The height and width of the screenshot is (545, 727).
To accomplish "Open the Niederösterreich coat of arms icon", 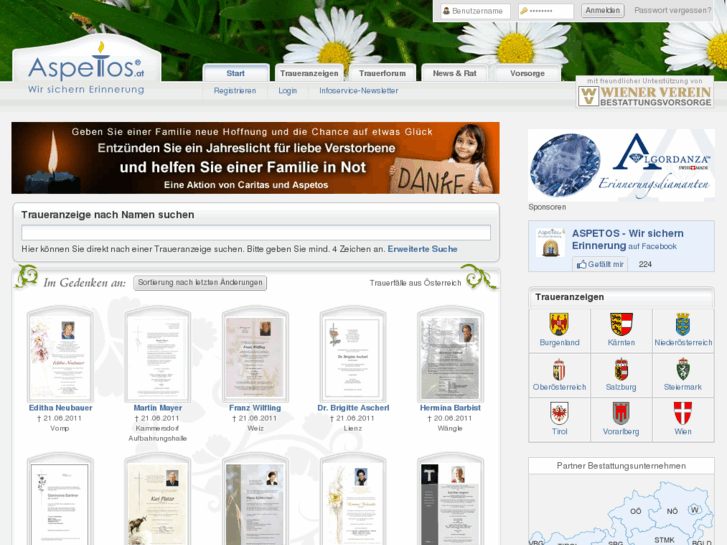I will [683, 324].
